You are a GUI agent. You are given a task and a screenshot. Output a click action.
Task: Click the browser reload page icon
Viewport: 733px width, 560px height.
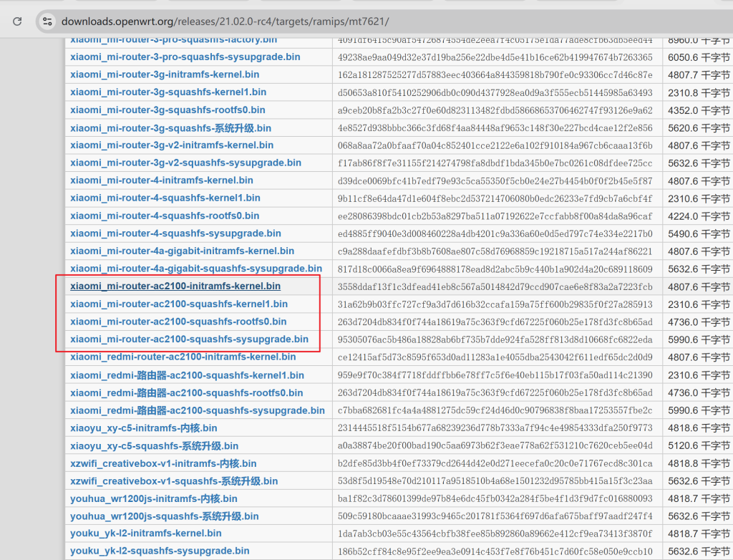(x=17, y=21)
